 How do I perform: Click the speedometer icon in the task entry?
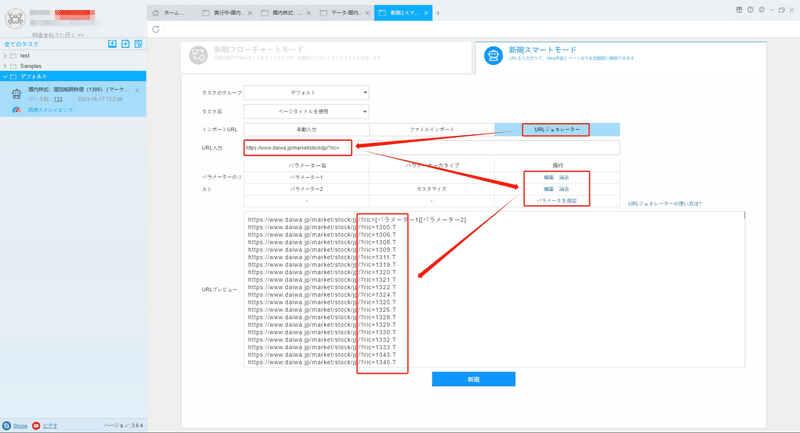click(16, 110)
